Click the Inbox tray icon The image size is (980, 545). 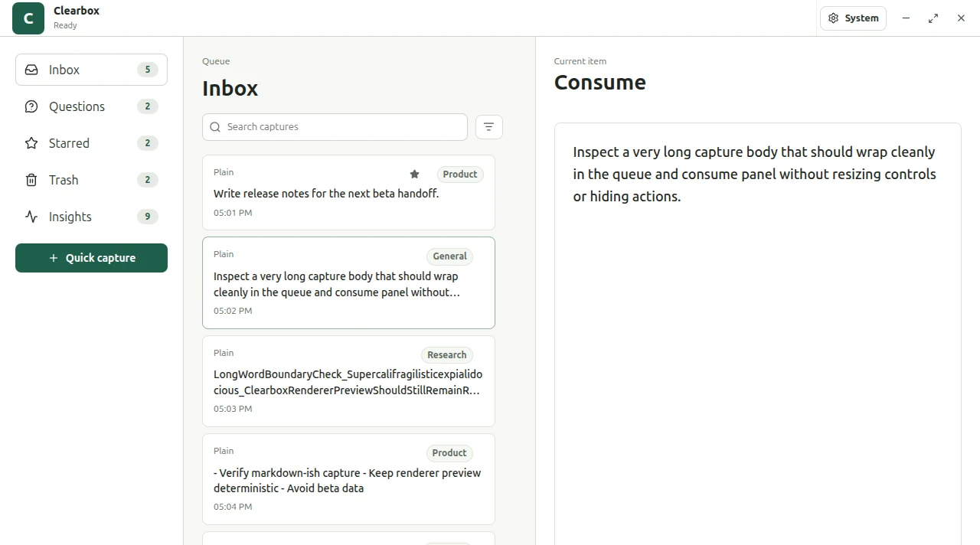click(x=31, y=70)
